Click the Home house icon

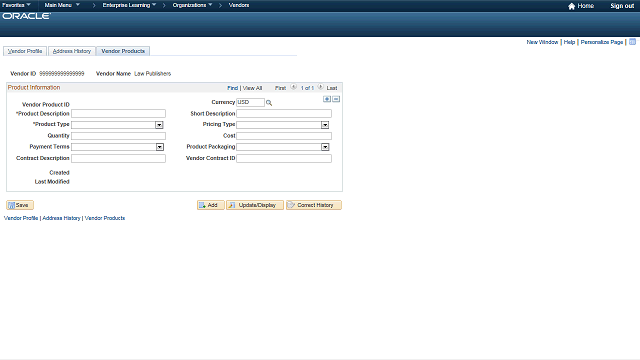571,6
